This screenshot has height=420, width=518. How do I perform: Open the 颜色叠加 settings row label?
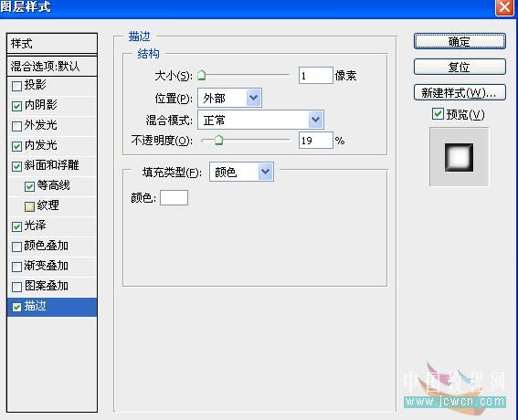point(47,246)
